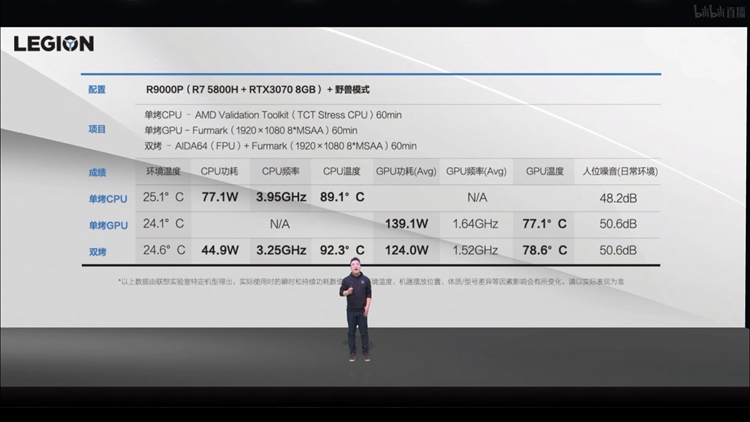The width and height of the screenshot is (750, 422).
Task: Click the '50.6dB' cell in 双烤 row
Action: click(x=618, y=250)
